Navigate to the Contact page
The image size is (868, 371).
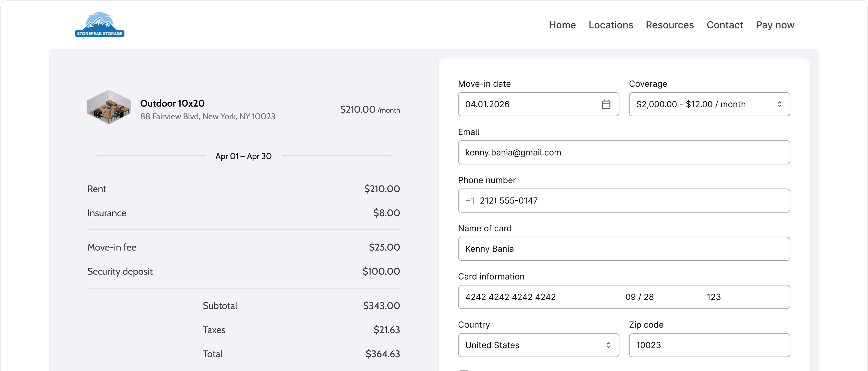(724, 25)
